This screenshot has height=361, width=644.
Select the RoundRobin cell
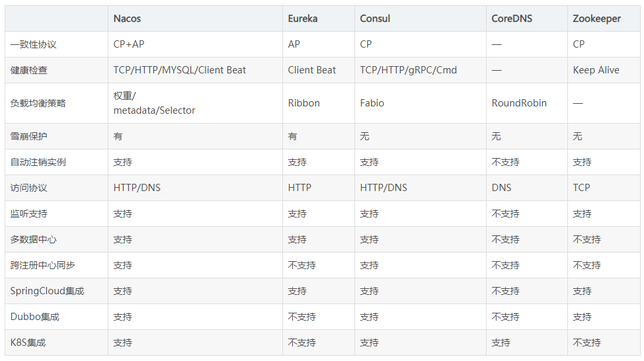[x=519, y=103]
